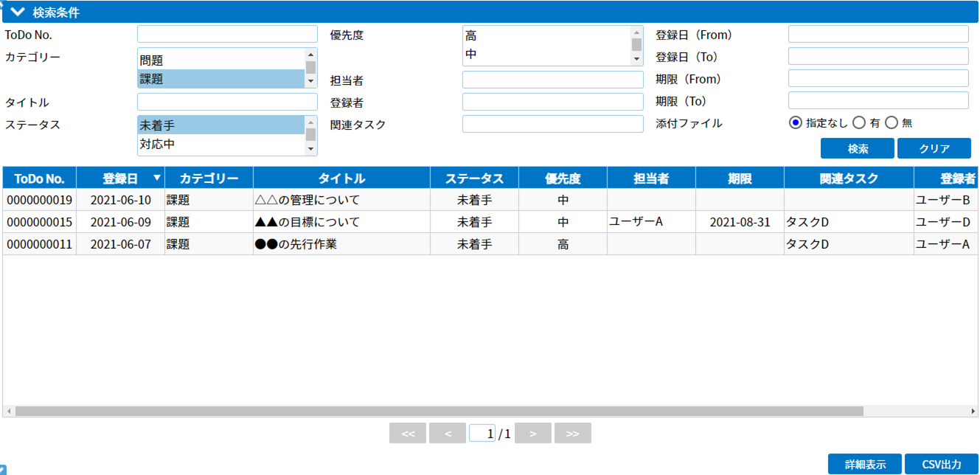The height and width of the screenshot is (475, 980).
Task: Jump to last page with >> button
Action: click(x=572, y=434)
